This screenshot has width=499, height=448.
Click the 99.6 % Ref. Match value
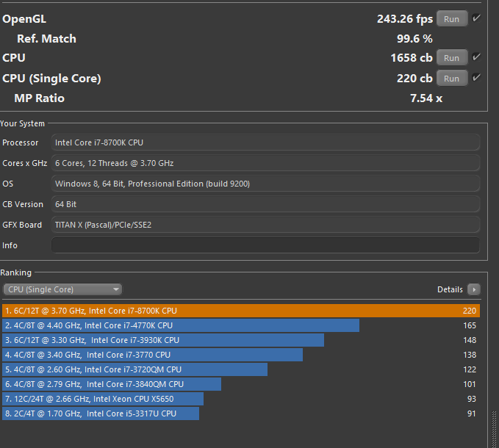pyautogui.click(x=414, y=39)
